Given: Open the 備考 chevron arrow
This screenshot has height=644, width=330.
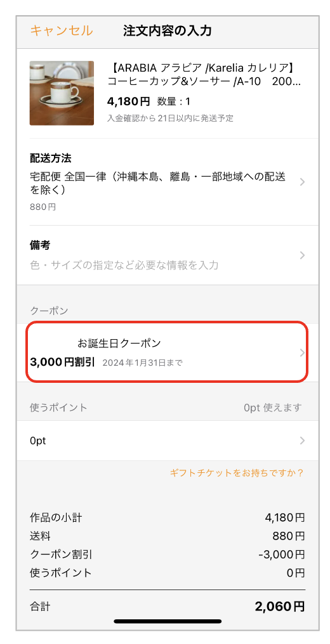Looking at the screenshot, I should pyautogui.click(x=302, y=255).
